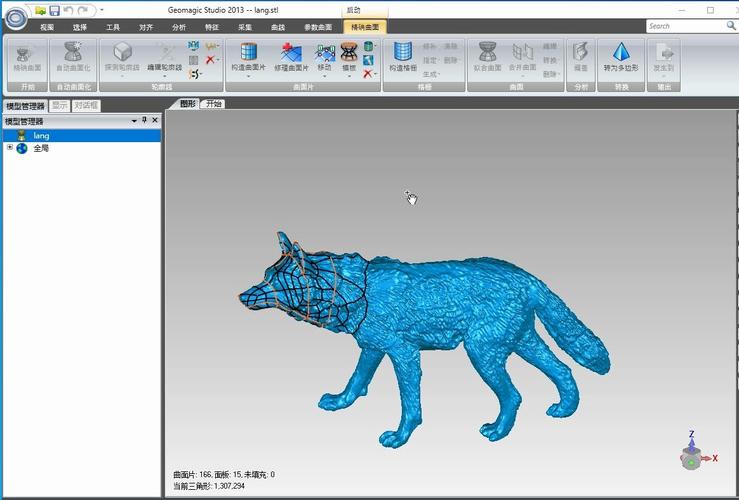Screen dimensions: 739x500
Task: Click the hourglass mesh icon in 曲面片 group
Action: [349, 52]
